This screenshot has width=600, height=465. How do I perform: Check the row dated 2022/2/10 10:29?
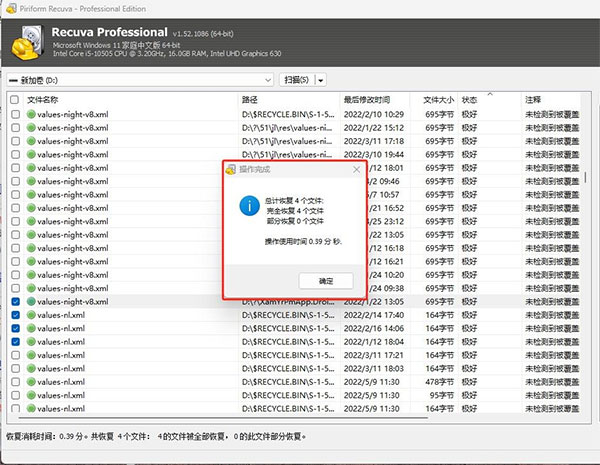(x=15, y=114)
